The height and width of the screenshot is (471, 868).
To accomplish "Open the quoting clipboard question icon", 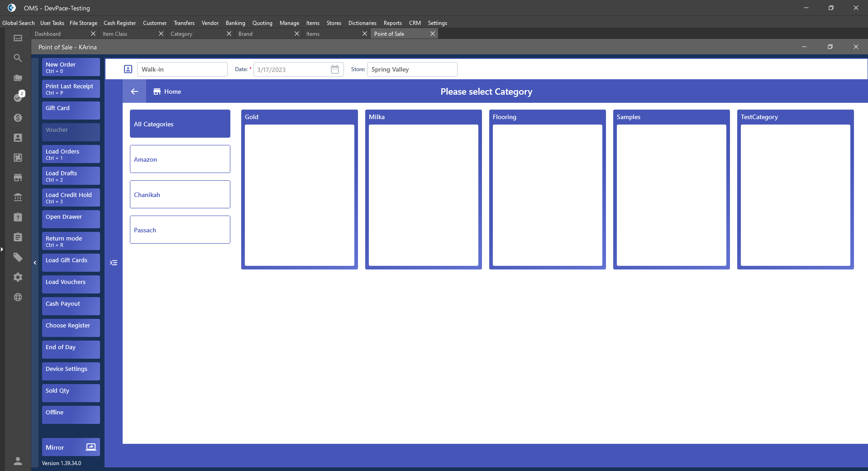I will [18, 217].
